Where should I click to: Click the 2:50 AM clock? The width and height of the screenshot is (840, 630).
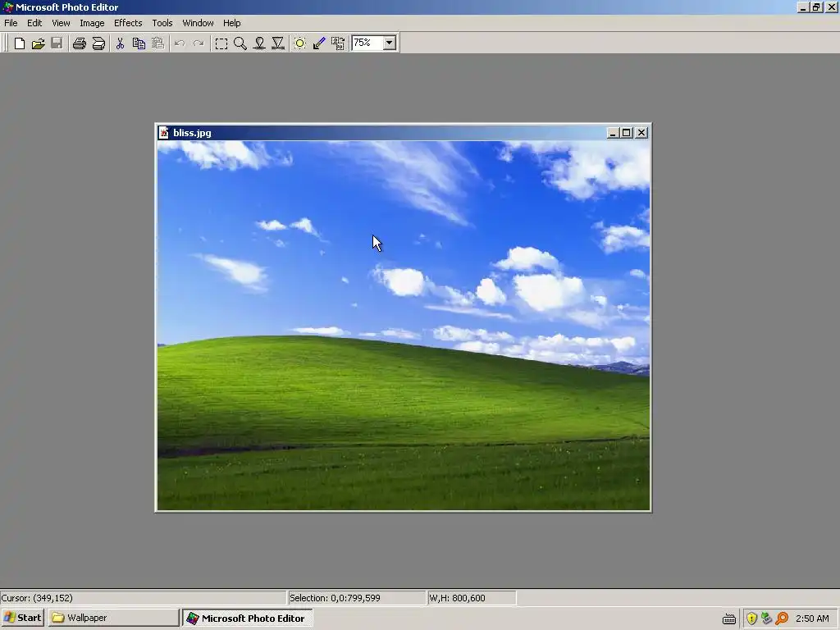coord(812,619)
